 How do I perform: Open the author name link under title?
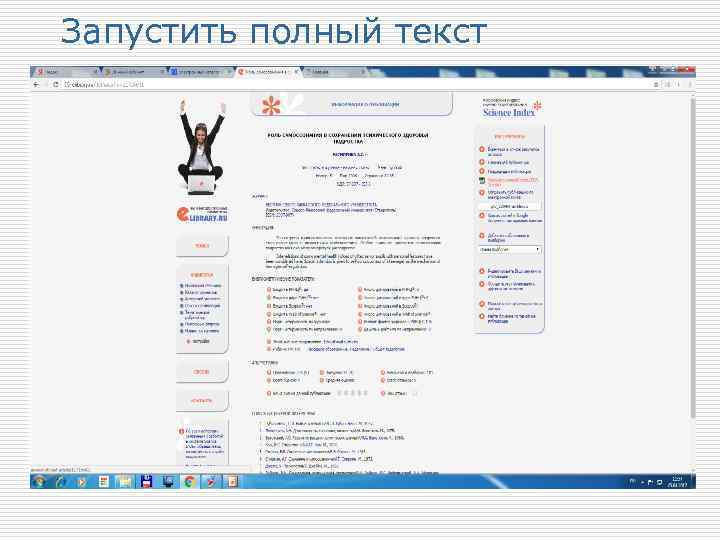tap(348, 154)
